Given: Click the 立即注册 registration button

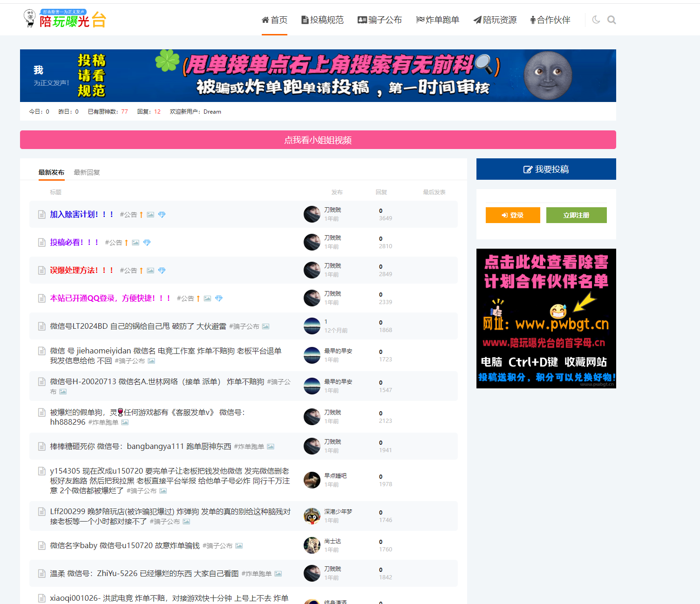Looking at the screenshot, I should [576, 215].
